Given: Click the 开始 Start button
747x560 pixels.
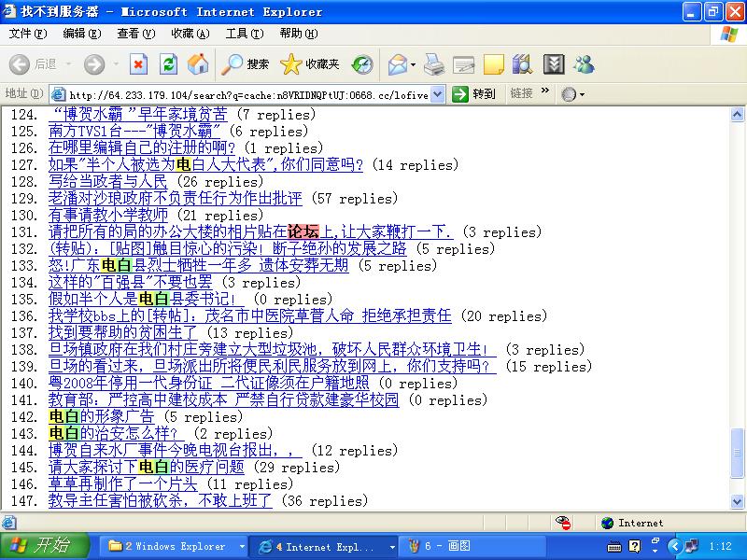Looking at the screenshot, I should 44,546.
